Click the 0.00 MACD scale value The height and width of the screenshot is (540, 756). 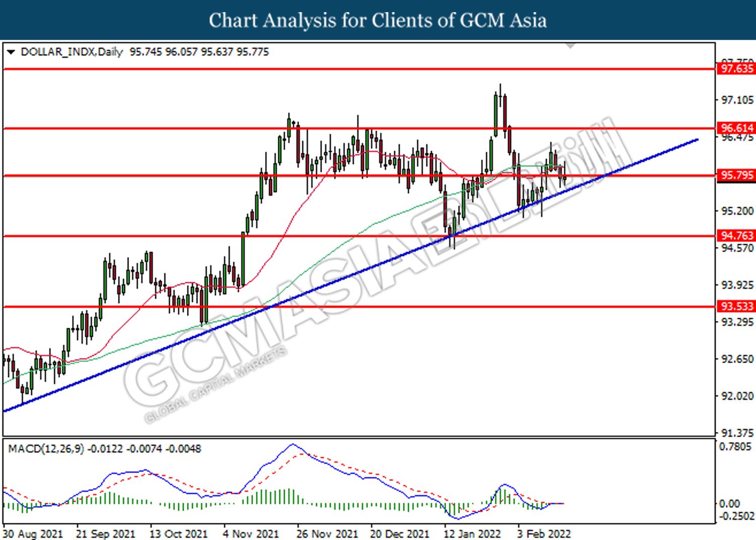pyautogui.click(x=729, y=504)
